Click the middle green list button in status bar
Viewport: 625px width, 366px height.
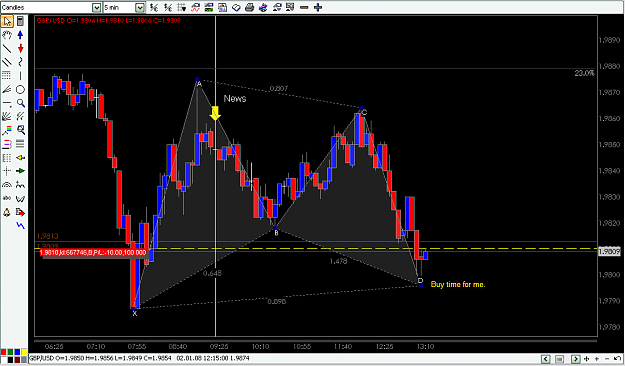(560, 359)
